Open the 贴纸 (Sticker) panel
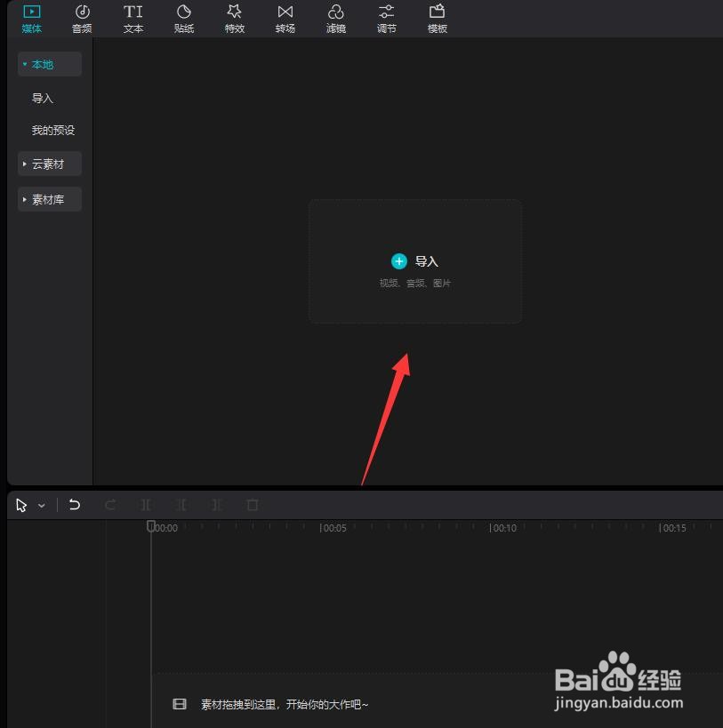The image size is (723, 728). [x=183, y=18]
